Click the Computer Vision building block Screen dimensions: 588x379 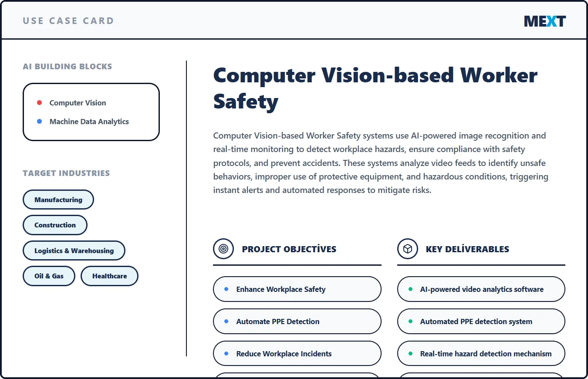(78, 103)
